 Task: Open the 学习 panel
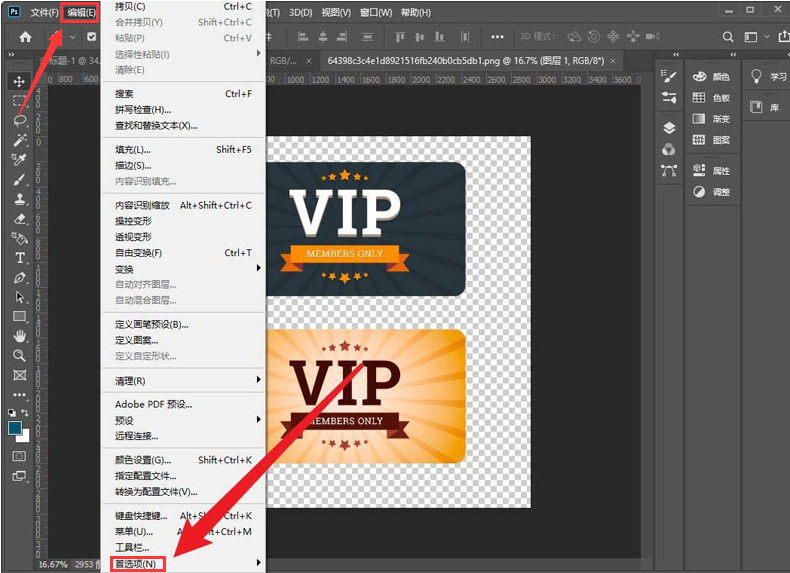pos(768,77)
